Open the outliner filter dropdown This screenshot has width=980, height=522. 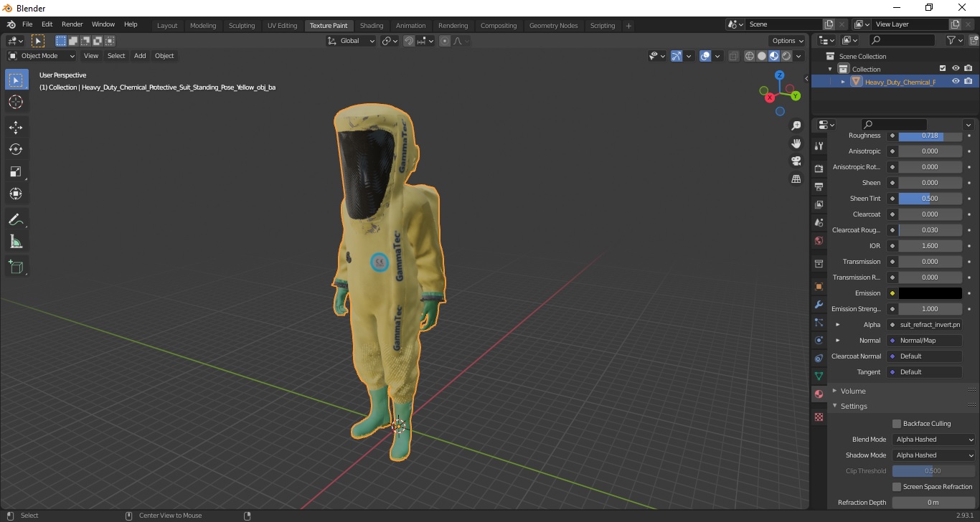[x=954, y=41]
